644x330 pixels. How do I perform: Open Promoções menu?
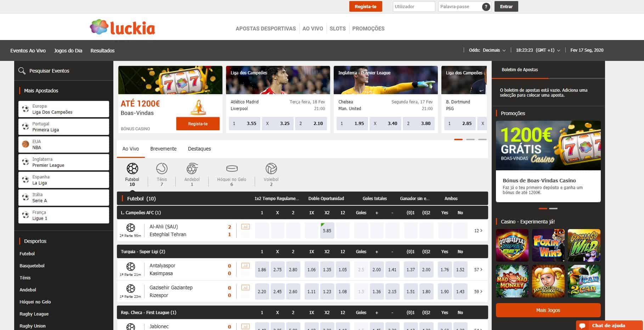pos(368,29)
